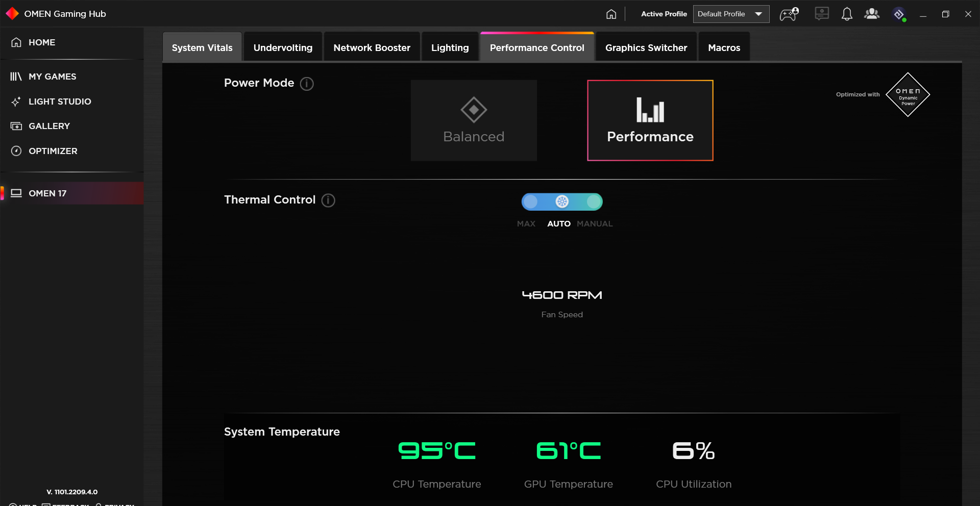980x506 pixels.
Task: Go to HOME in the sidebar
Action: (71, 42)
